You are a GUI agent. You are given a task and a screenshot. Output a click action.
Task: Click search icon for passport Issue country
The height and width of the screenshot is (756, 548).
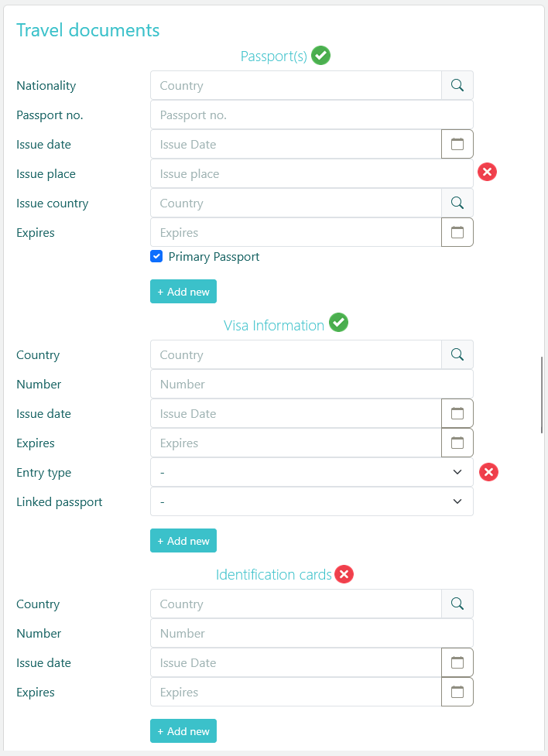[457, 204]
